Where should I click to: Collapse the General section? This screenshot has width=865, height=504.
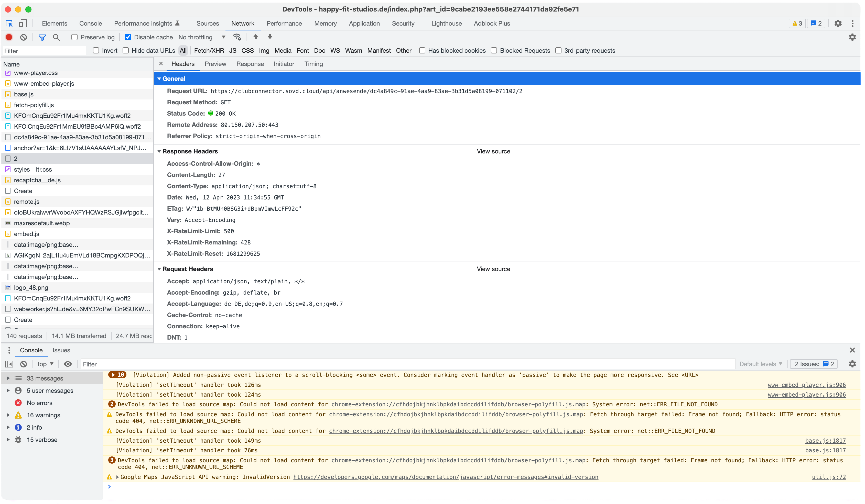(159, 79)
